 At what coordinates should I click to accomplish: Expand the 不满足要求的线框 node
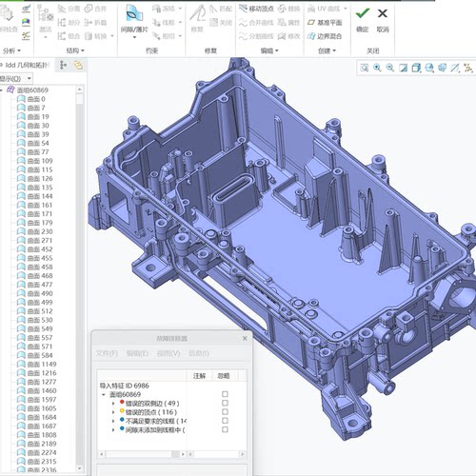click(113, 421)
